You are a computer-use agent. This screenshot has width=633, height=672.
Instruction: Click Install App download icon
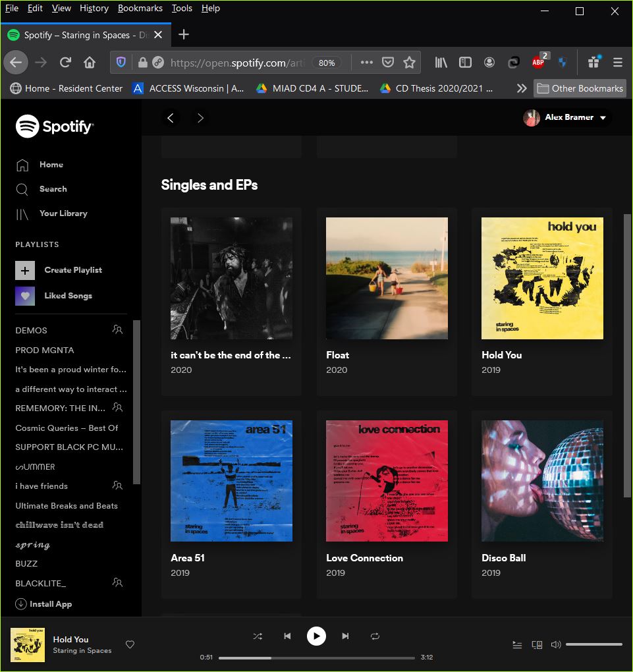[21, 604]
